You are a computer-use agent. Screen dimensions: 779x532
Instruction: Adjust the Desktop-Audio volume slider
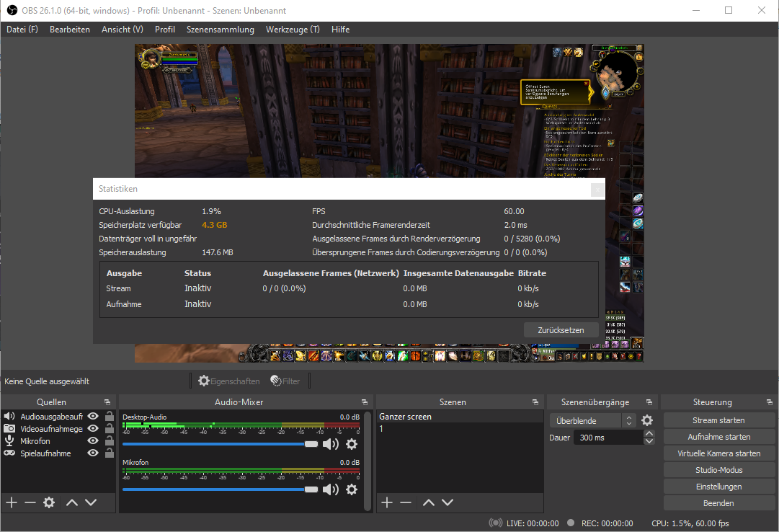pos(220,444)
